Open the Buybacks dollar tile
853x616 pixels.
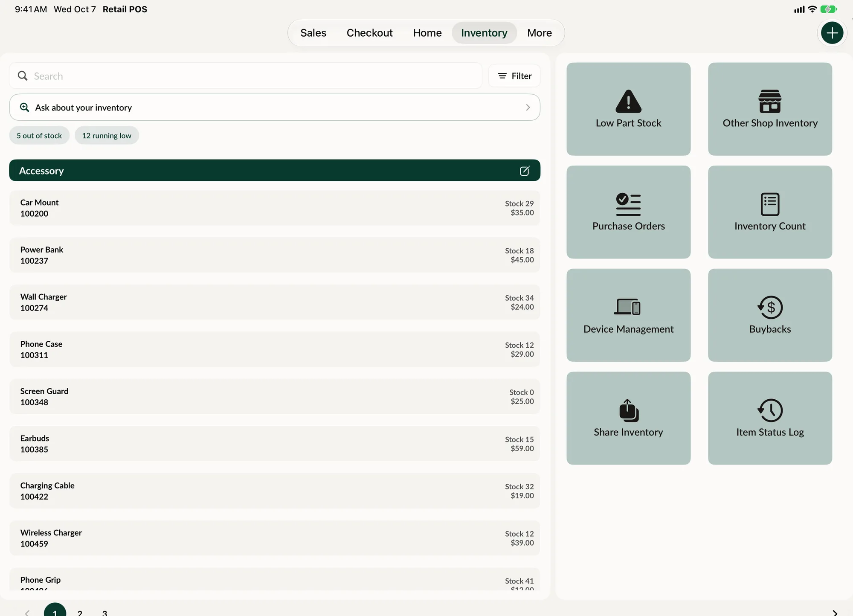click(x=770, y=315)
